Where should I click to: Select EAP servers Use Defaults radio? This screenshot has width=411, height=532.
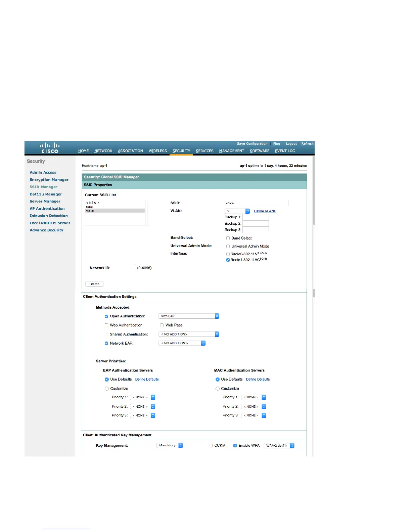pos(107,380)
